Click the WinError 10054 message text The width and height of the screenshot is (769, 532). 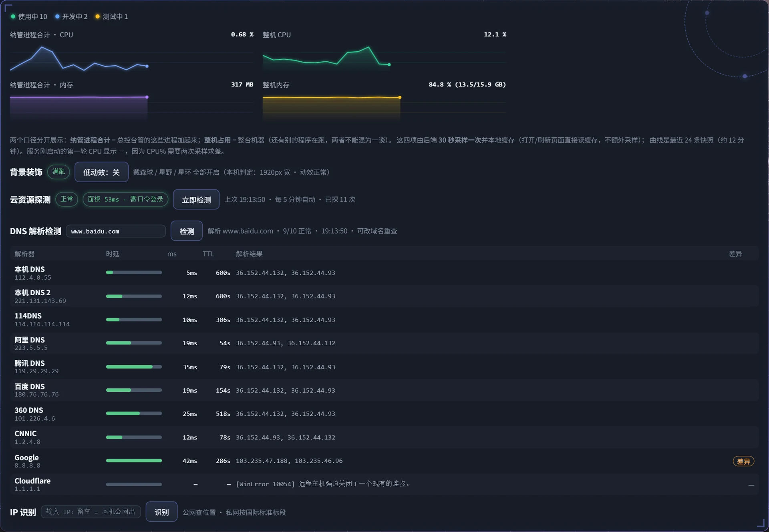click(x=323, y=484)
